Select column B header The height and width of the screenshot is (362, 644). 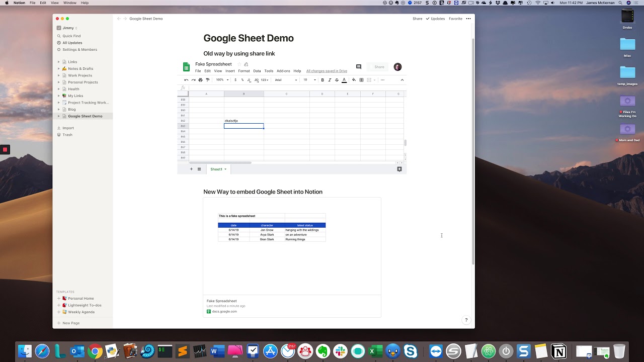[244, 94]
